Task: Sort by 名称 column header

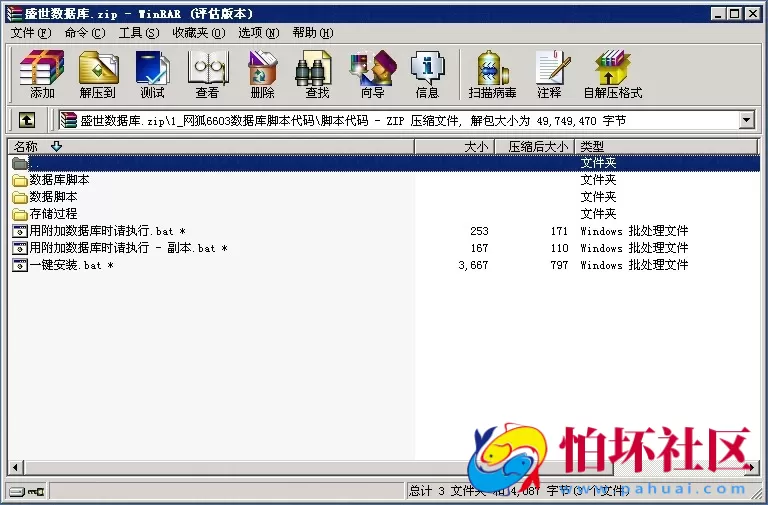Action: pyautogui.click(x=211, y=146)
